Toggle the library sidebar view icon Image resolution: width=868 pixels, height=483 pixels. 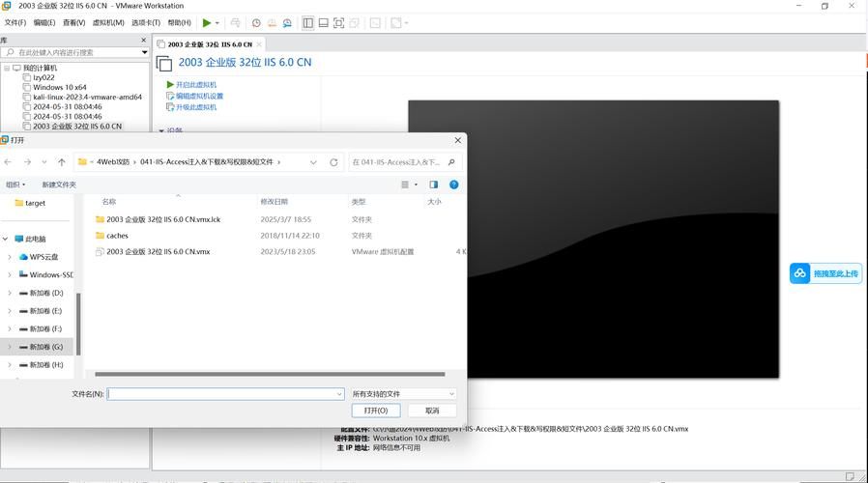[x=307, y=22]
